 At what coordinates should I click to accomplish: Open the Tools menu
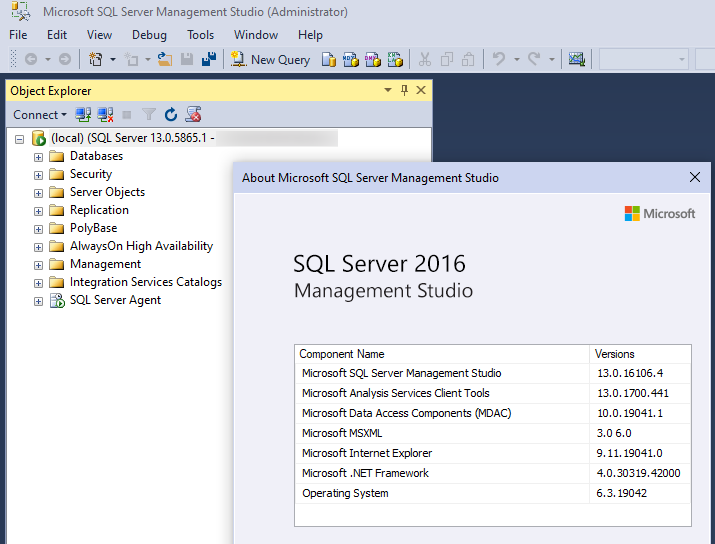tap(200, 35)
